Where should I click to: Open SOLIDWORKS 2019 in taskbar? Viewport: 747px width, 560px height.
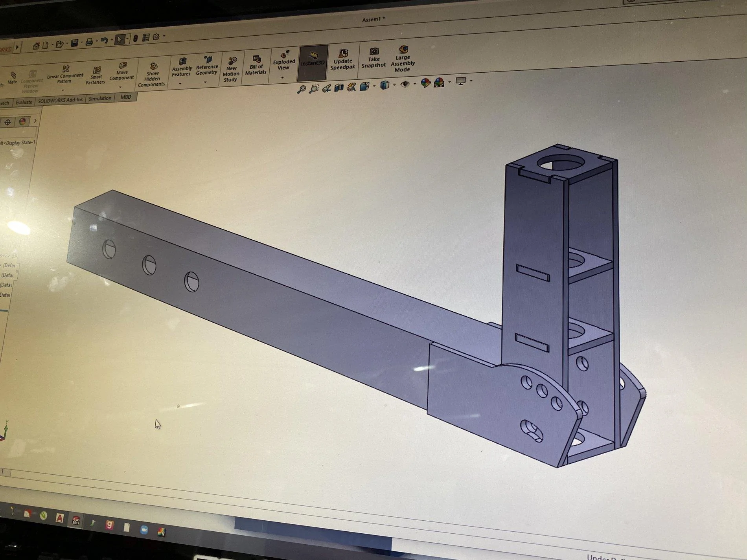pos(76,521)
